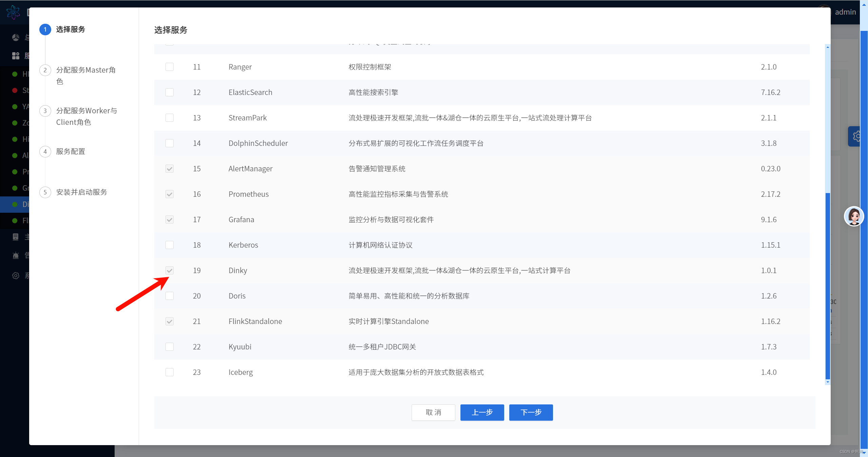This screenshot has height=457, width=868.
Task: Open the services grid sidebar icon
Action: tap(16, 56)
